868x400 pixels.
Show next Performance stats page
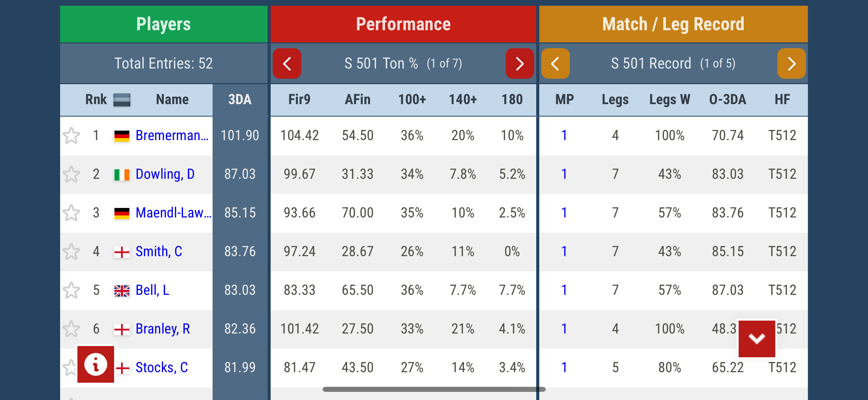pos(520,63)
